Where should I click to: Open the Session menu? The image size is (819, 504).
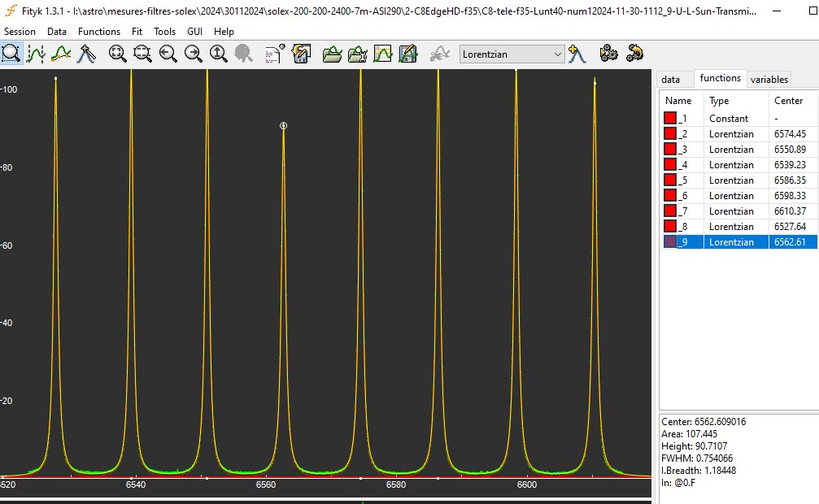pyautogui.click(x=20, y=31)
